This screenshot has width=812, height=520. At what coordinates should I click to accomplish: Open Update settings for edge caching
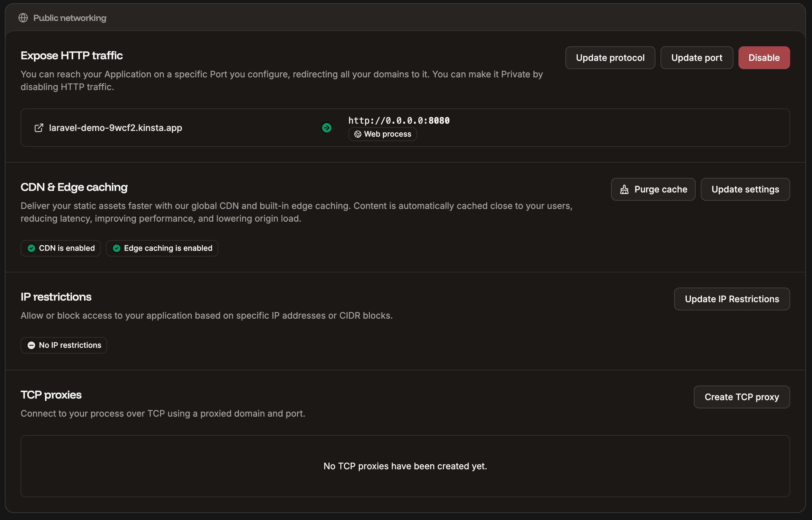[745, 189]
